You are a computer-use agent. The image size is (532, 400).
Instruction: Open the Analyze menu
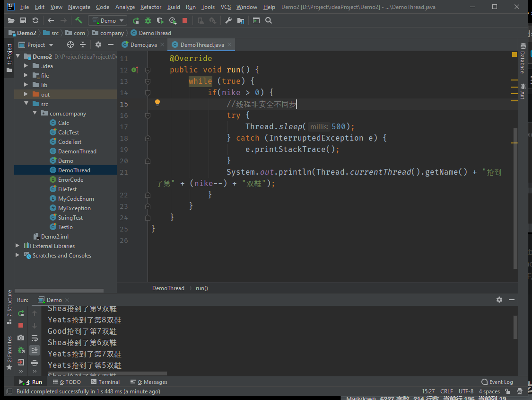(125, 7)
